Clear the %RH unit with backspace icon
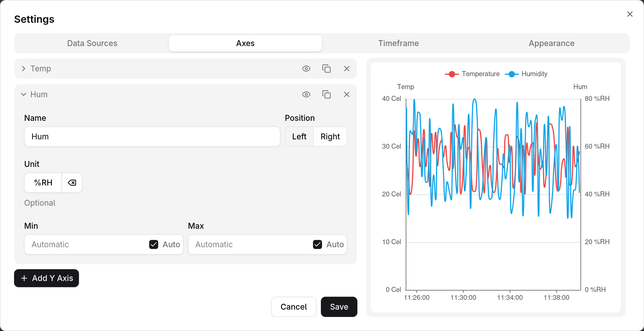Image resolution: width=644 pixels, height=331 pixels. [72, 183]
